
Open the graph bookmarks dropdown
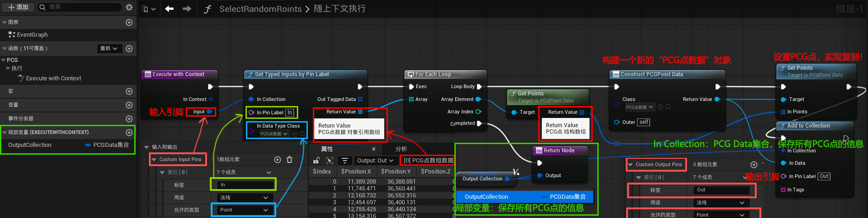point(149,9)
